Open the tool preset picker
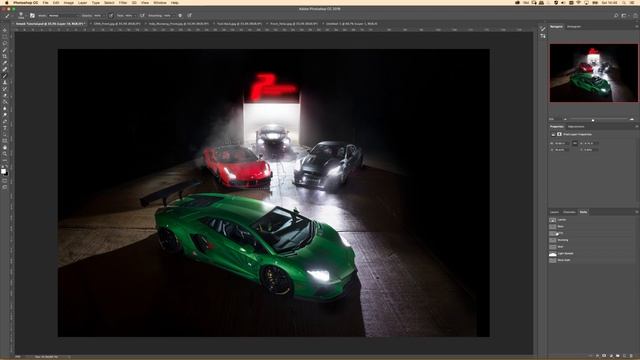The height and width of the screenshot is (360, 640). [x=8, y=16]
